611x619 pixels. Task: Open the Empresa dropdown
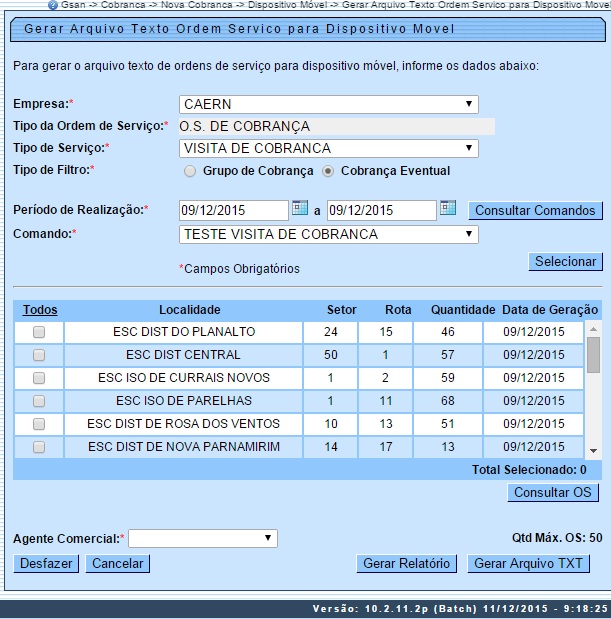point(329,104)
